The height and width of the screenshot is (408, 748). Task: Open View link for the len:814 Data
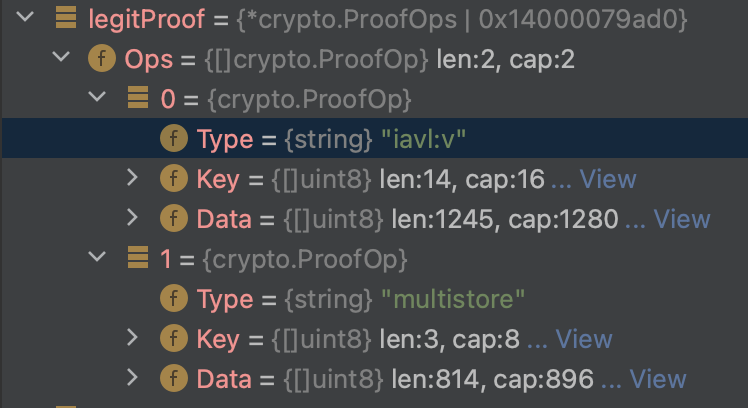point(657,379)
